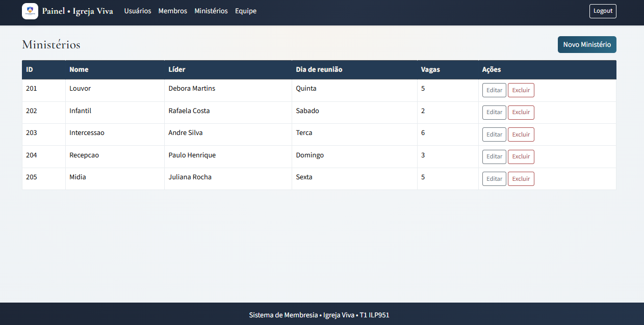Click the Logout button
This screenshot has height=325, width=644.
[603, 11]
